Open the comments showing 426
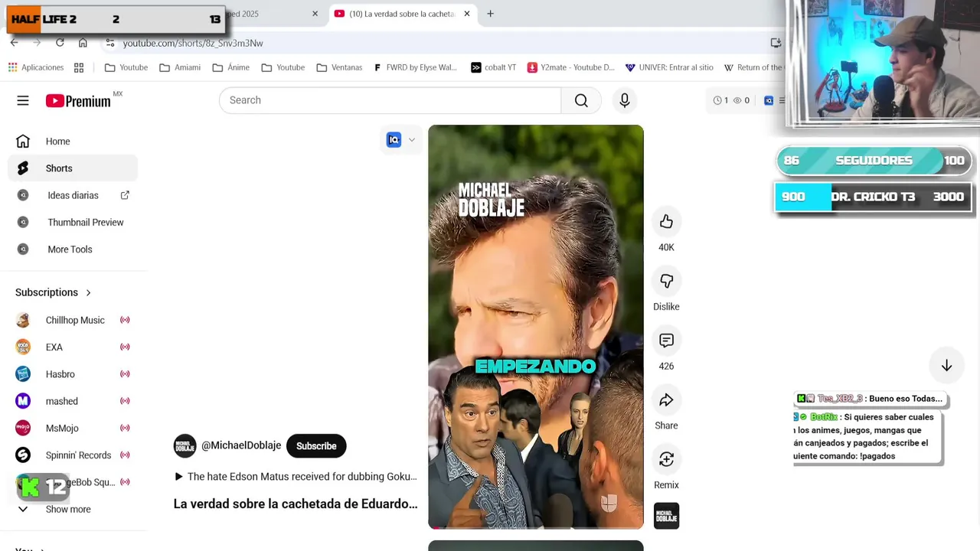980x551 pixels. [x=666, y=341]
